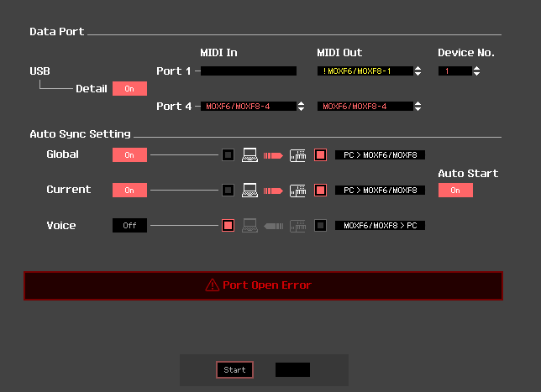Click Port 1 MIDI Out MOXF6/MOXF8-1 field
Viewport: 541px width, 392px height.
click(365, 71)
